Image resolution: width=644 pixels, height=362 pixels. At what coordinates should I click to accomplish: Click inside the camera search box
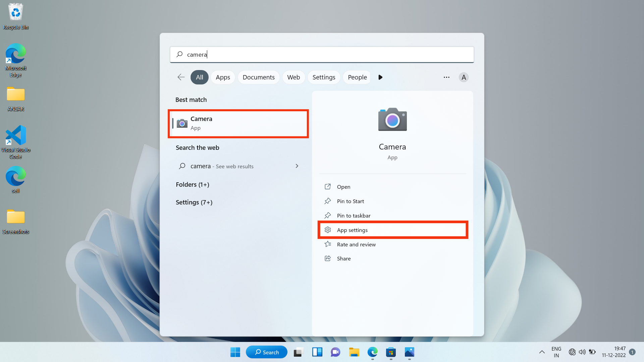[322, 54]
